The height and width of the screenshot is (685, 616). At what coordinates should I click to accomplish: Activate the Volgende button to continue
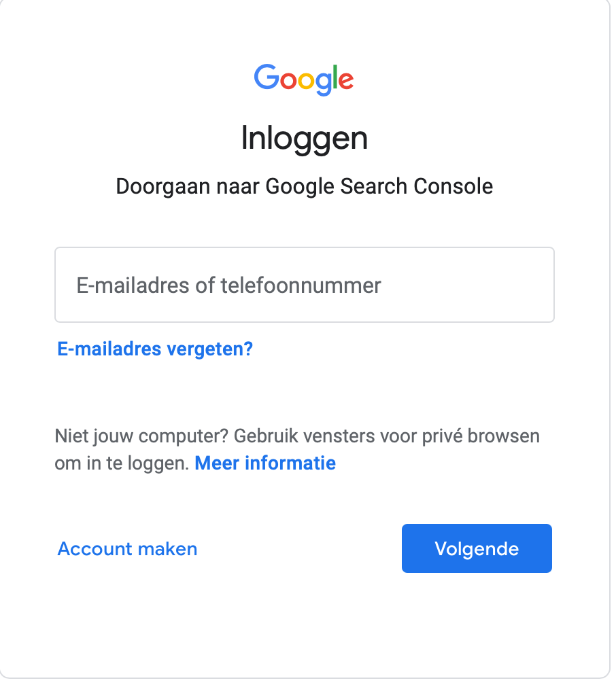point(476,548)
